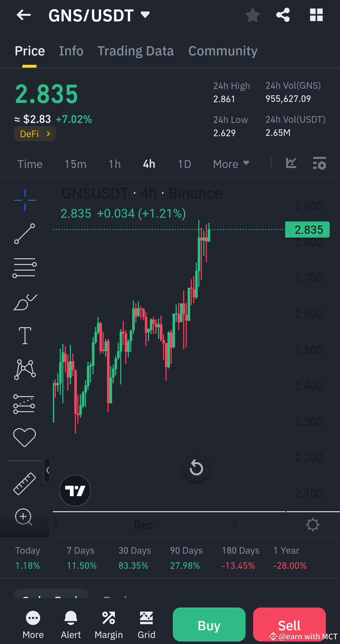Open the Fibonacci lines tool
The image size is (340, 644).
click(25, 267)
